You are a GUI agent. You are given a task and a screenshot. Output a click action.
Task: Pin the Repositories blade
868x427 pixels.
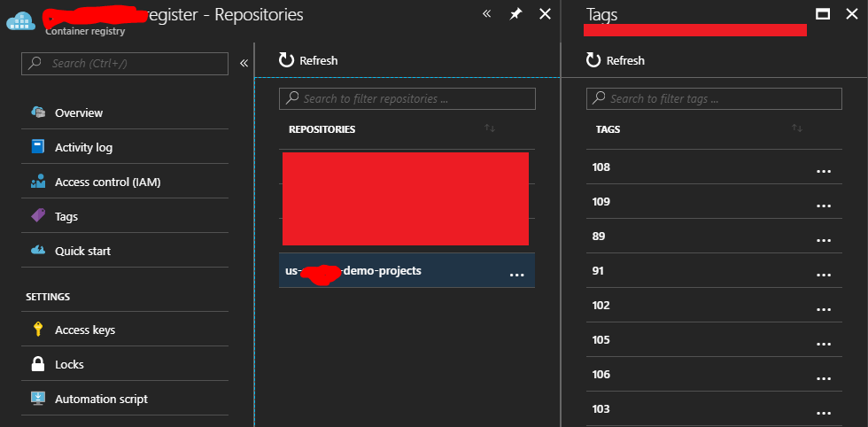[515, 14]
